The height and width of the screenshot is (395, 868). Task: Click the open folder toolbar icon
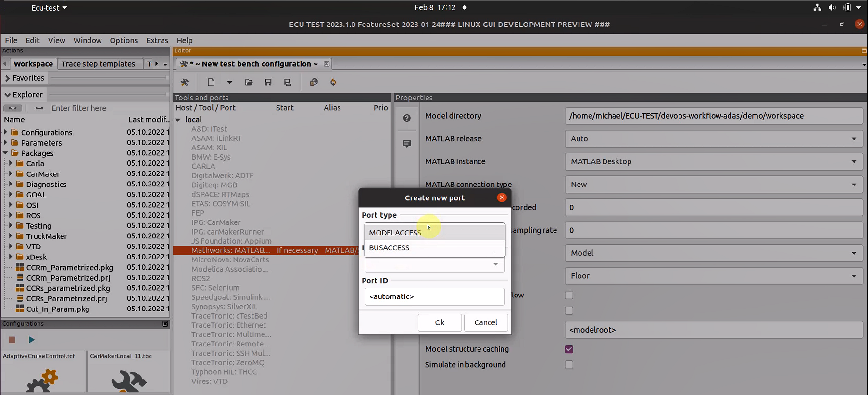click(x=249, y=82)
